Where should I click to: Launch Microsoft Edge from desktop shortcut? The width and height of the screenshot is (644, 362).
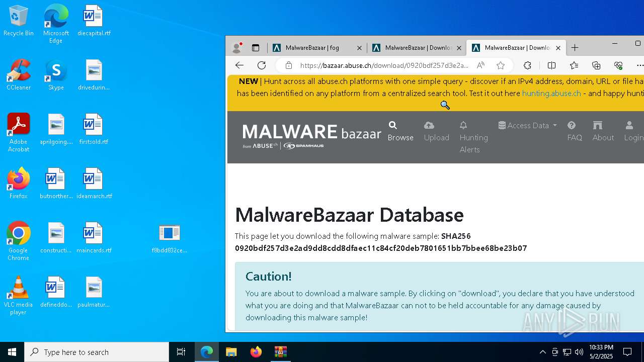(x=56, y=24)
